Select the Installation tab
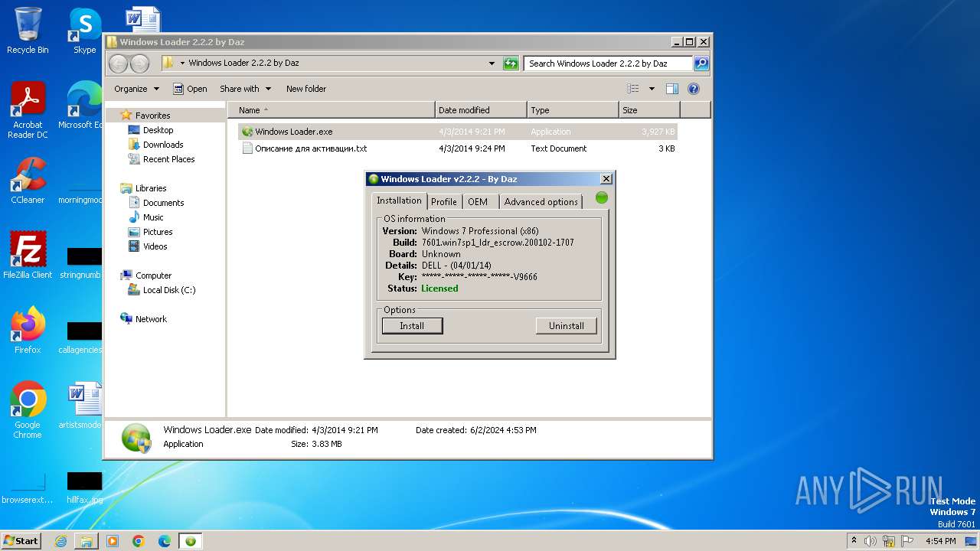 point(399,201)
